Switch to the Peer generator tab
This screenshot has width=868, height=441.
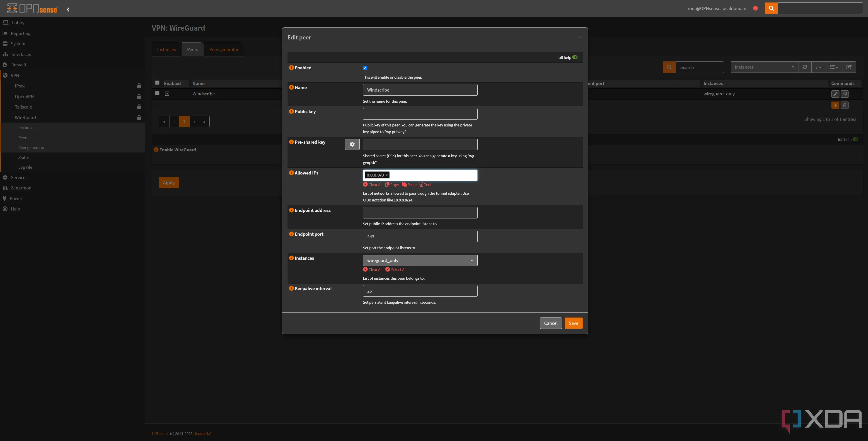point(224,50)
